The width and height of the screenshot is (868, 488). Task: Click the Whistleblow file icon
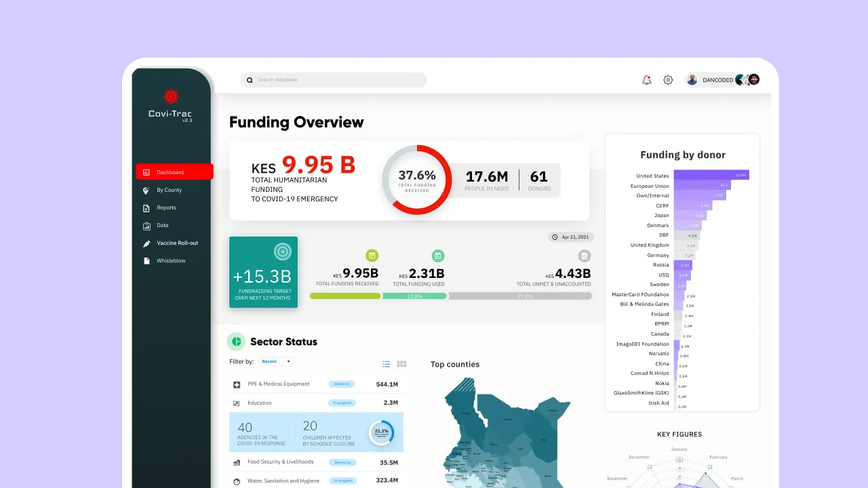point(146,261)
